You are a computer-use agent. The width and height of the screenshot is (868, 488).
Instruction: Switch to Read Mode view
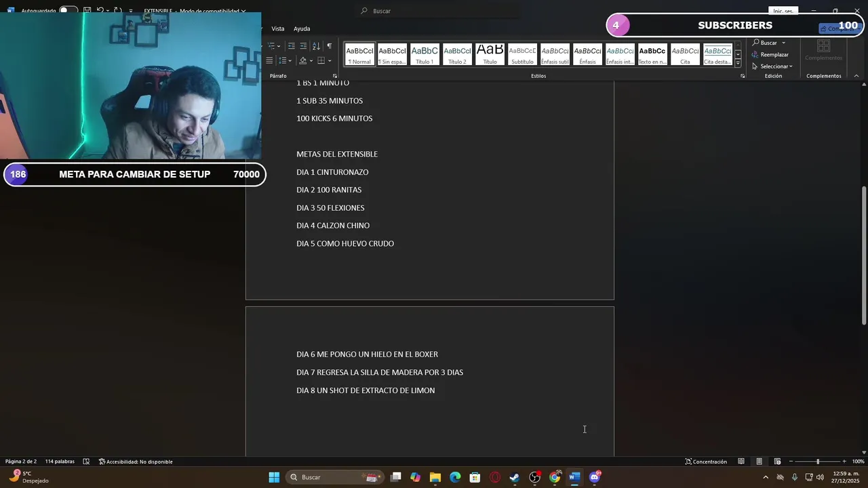click(x=741, y=462)
